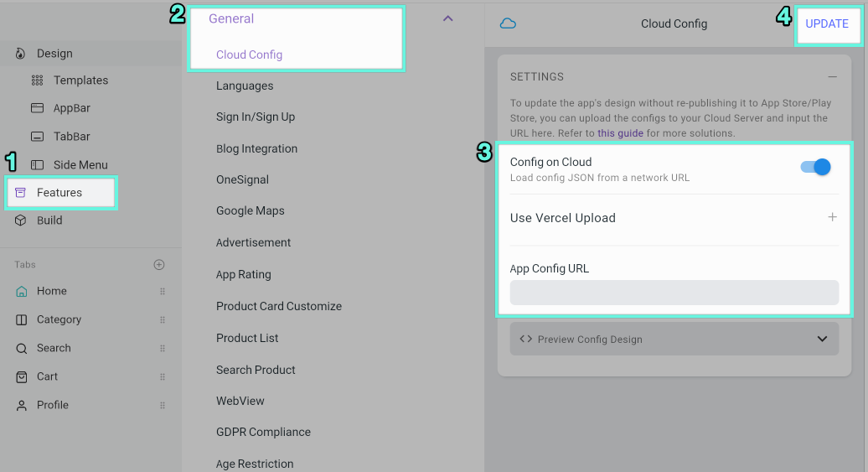Click the UPDATE button
The image size is (868, 472).
[827, 23]
